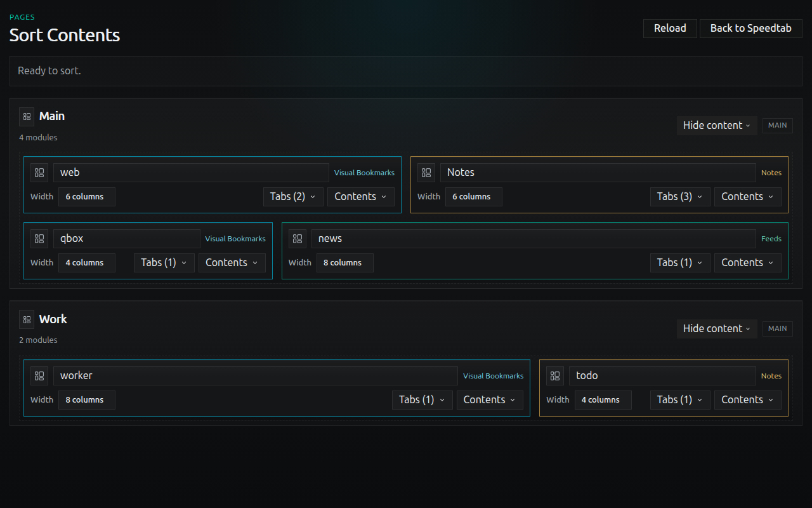This screenshot has width=812, height=508.
Task: Click the grid handle icon beside news module
Action: click(x=298, y=239)
